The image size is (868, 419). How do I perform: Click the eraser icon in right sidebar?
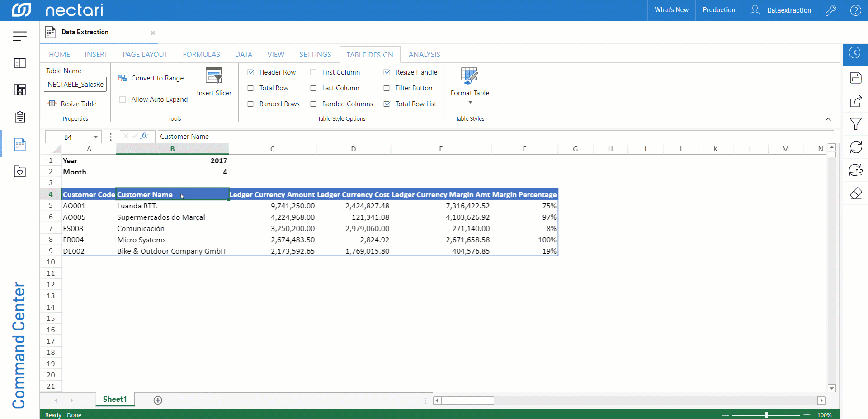click(855, 193)
